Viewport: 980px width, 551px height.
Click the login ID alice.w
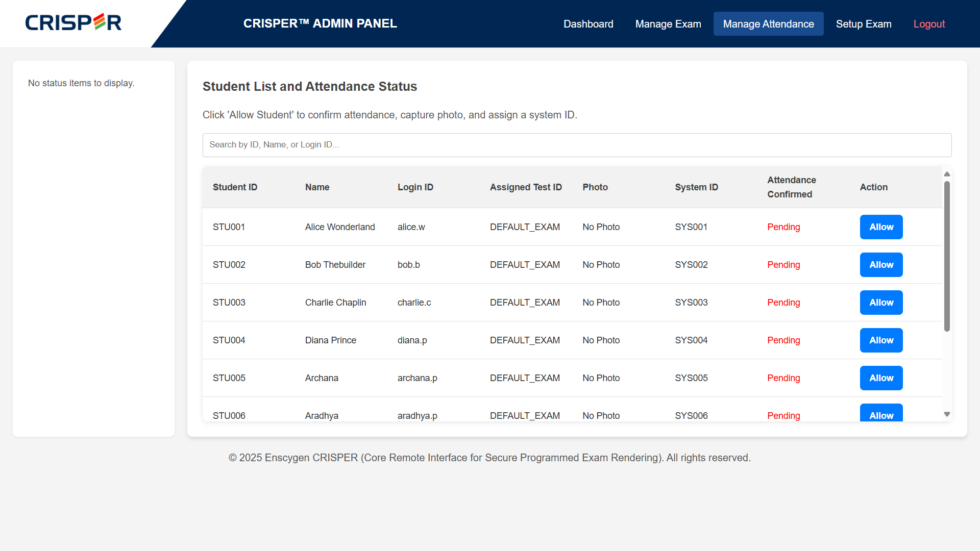coord(411,227)
